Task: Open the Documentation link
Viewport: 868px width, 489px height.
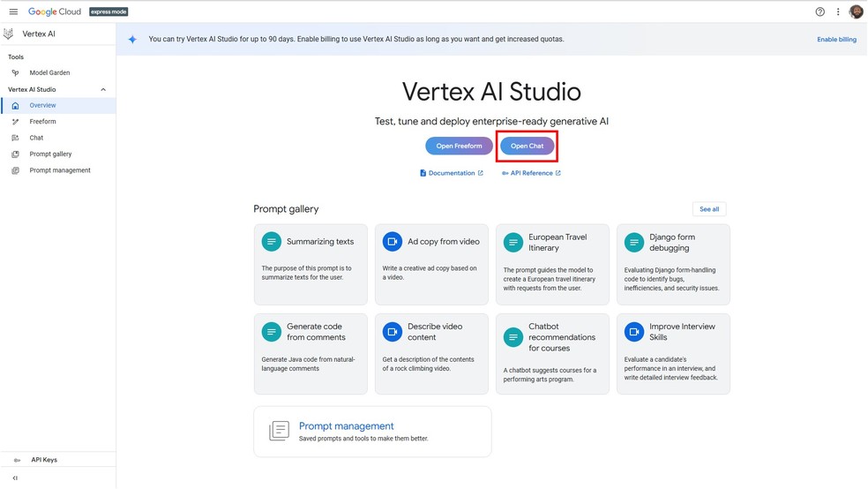Action: point(451,173)
